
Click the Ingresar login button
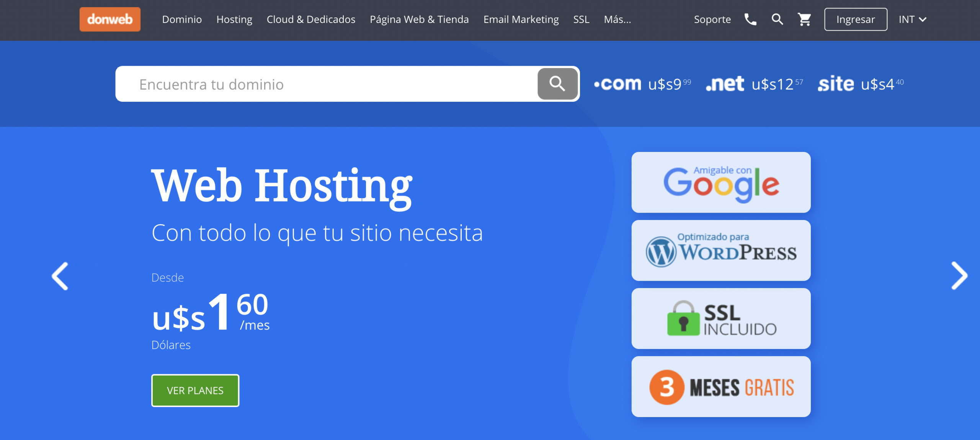point(856,19)
